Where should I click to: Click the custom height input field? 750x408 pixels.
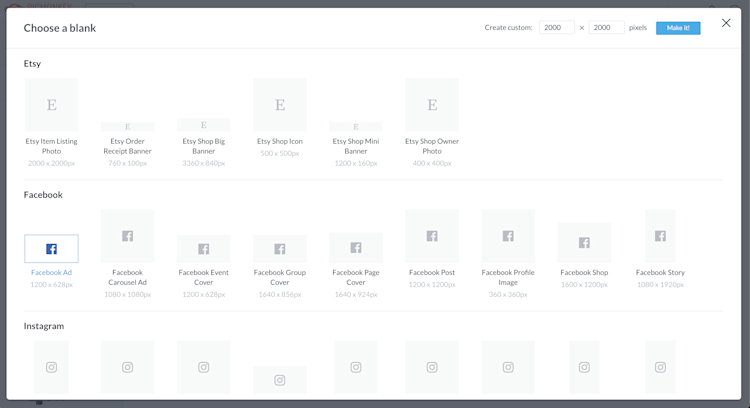pos(606,28)
